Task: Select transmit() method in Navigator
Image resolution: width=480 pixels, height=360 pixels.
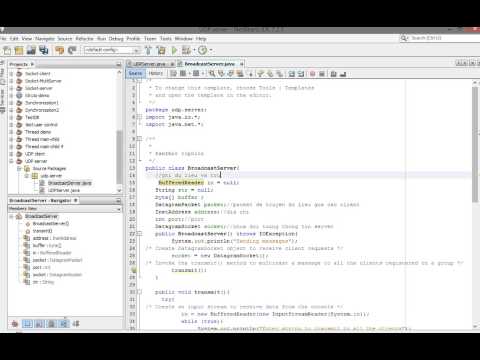Action: tap(42, 231)
